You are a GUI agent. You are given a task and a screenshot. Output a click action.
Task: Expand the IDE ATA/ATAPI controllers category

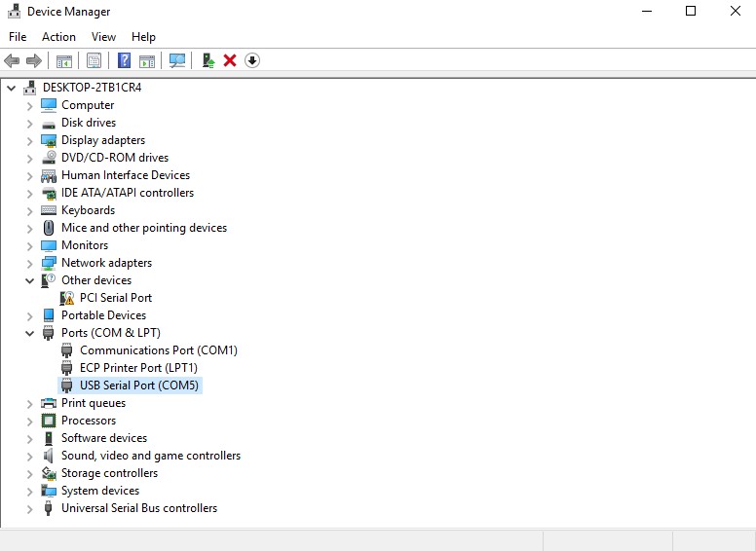(30, 193)
